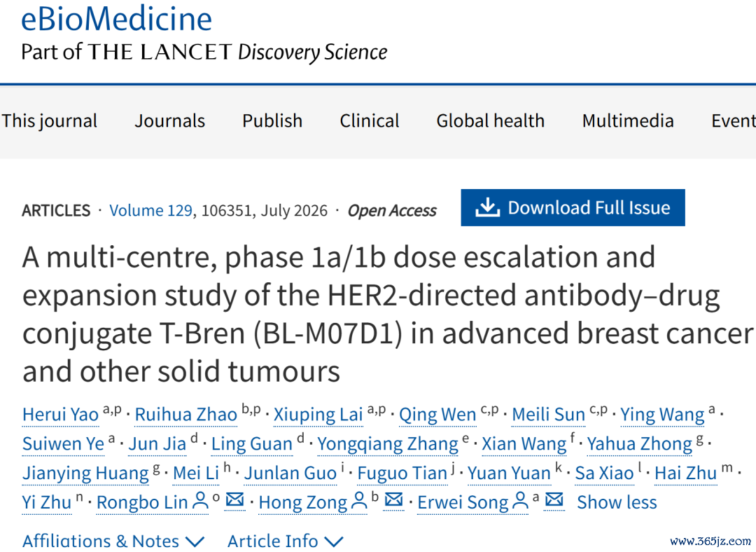This screenshot has height=552, width=756.
Task: Select the Publish menu item
Action: coord(272,120)
